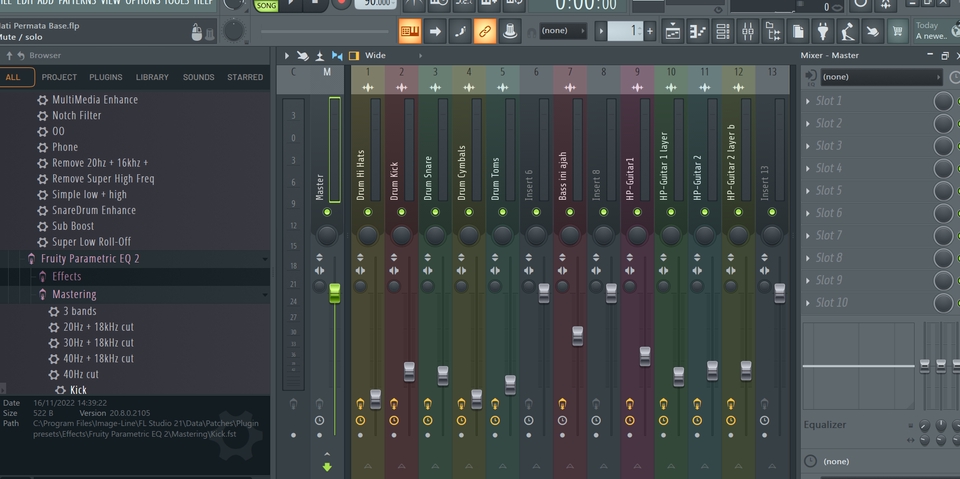Click the yellow FX icon on Drum Kick track
The height and width of the screenshot is (479, 960).
click(394, 404)
